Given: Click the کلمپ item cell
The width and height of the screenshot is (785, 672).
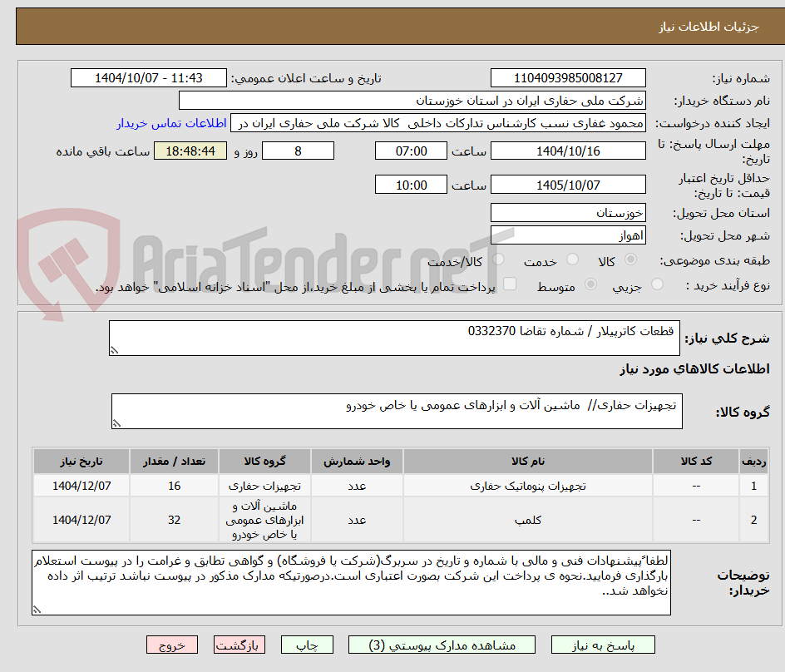Looking at the screenshot, I should pyautogui.click(x=528, y=521).
